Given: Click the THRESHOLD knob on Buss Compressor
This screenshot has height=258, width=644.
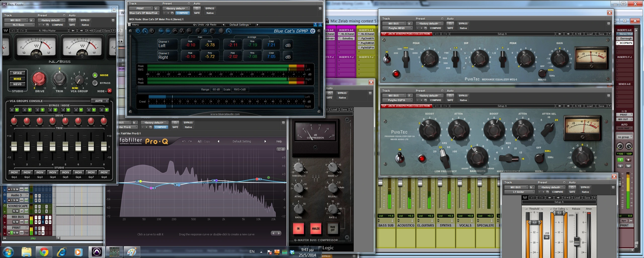Looking at the screenshot, I should pos(299,167).
